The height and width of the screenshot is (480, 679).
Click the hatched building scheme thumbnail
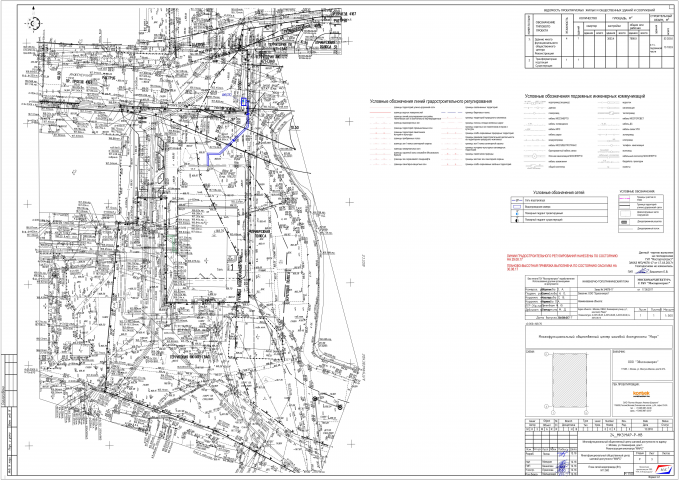[569, 380]
